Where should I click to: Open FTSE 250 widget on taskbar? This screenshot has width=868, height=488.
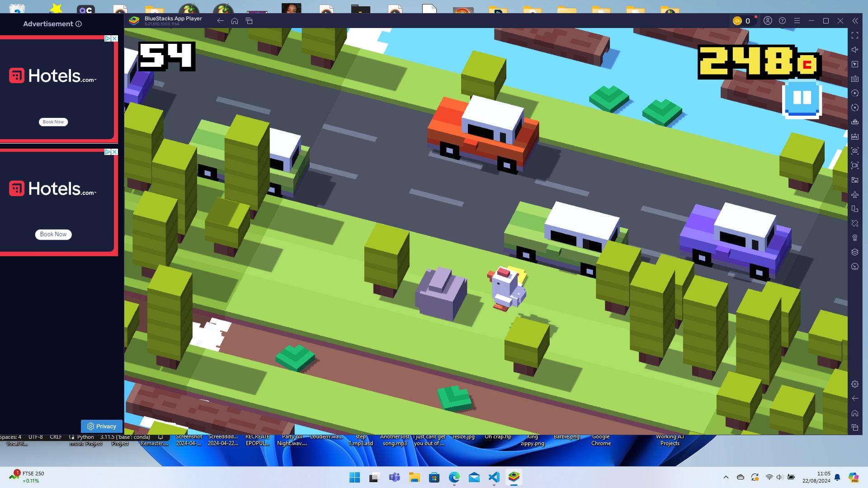tap(27, 477)
